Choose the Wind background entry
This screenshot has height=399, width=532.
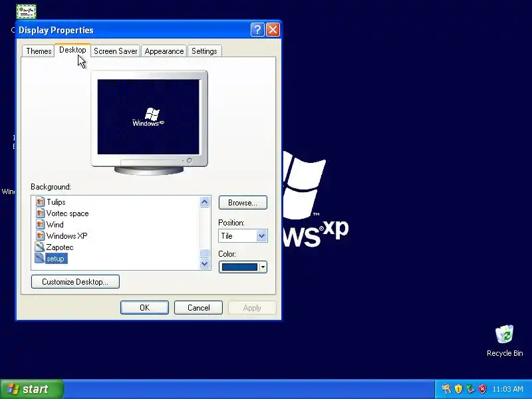(x=55, y=225)
